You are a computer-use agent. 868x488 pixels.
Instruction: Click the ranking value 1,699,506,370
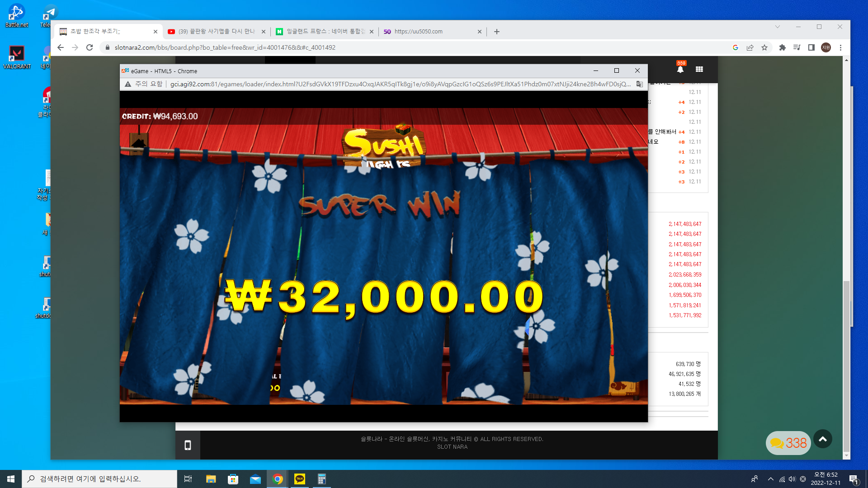tap(685, 295)
